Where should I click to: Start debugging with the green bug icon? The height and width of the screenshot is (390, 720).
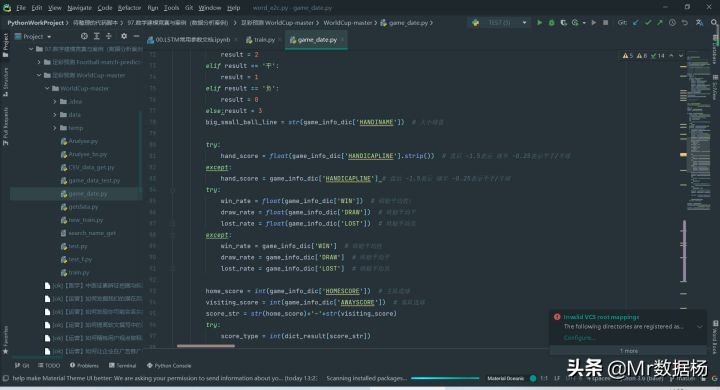point(551,23)
